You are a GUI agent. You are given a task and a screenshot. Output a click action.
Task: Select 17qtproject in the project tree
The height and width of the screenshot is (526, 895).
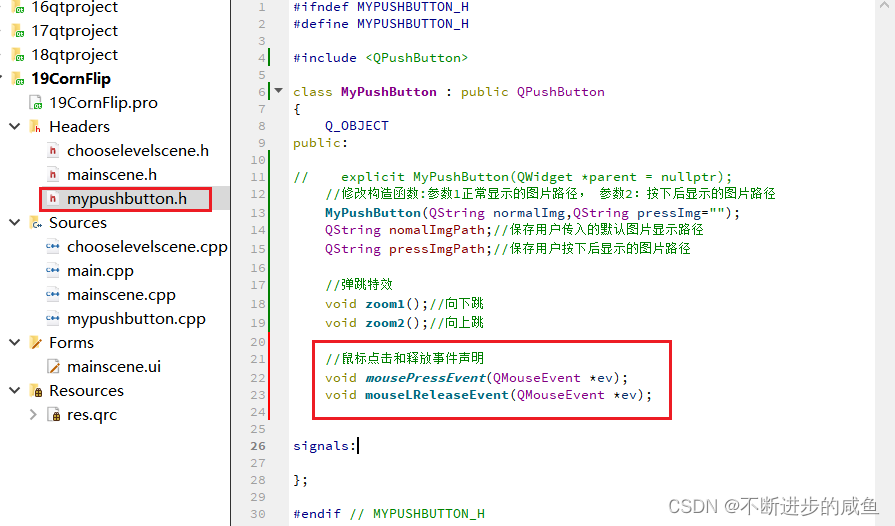(x=74, y=31)
